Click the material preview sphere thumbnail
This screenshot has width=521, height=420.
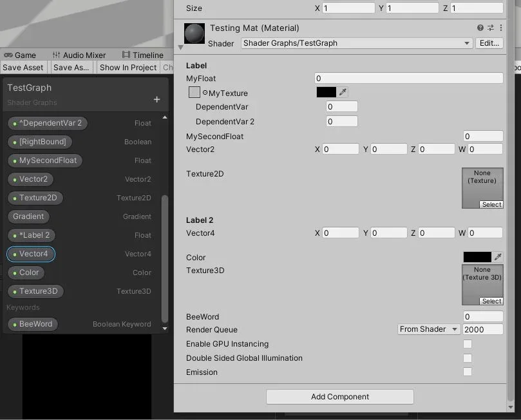coord(194,33)
